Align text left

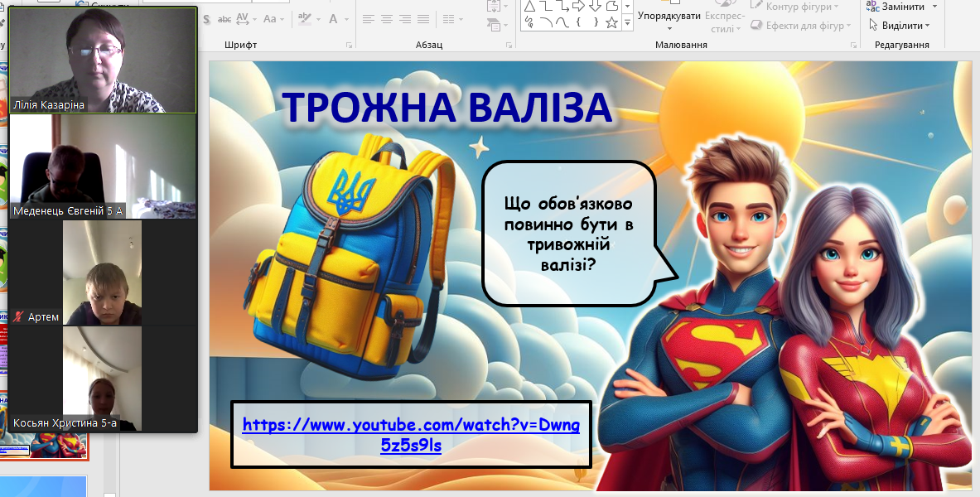click(368, 19)
